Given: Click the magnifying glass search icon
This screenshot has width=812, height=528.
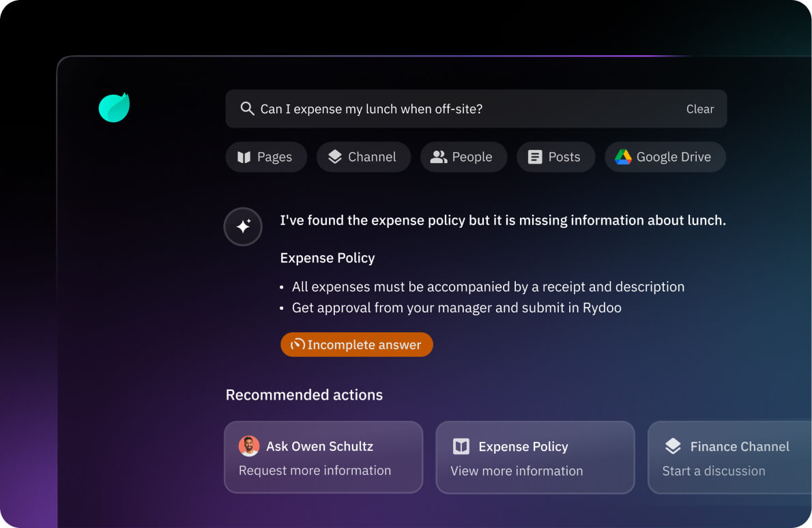Looking at the screenshot, I should click(247, 109).
